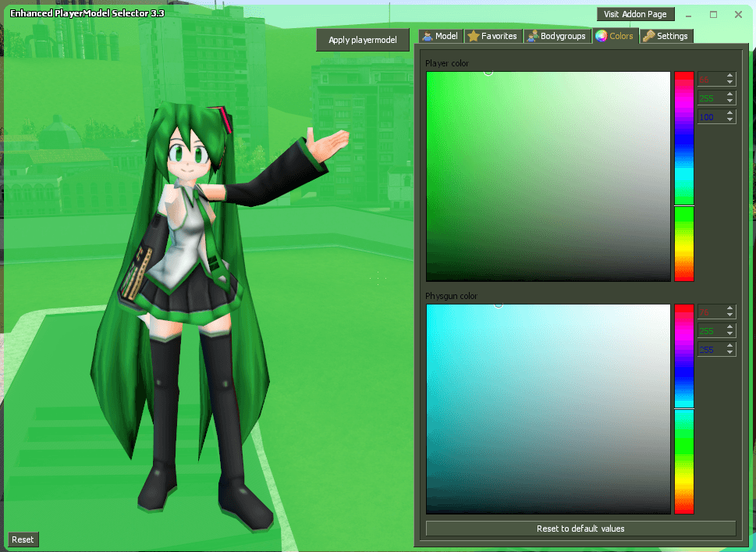Maximize the PlayerModel Selector window
This screenshot has height=552, width=756.
[714, 15]
